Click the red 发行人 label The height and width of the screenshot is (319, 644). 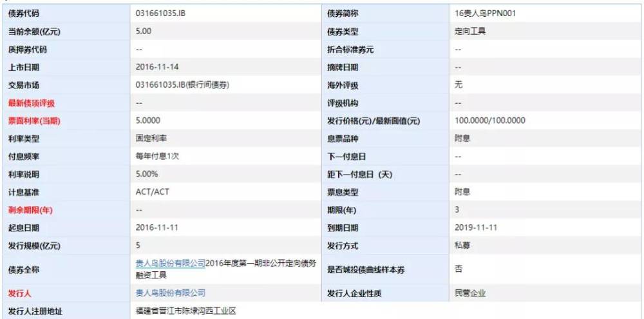coord(20,294)
